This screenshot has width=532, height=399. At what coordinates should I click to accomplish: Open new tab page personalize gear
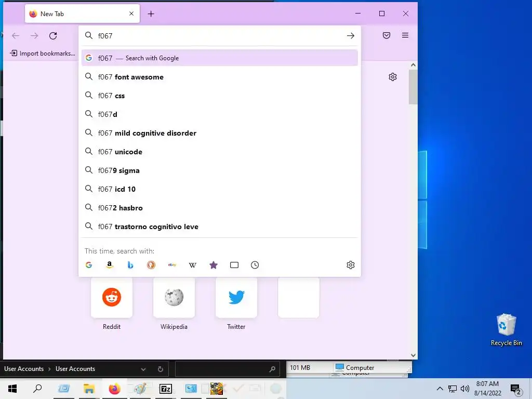[393, 77]
